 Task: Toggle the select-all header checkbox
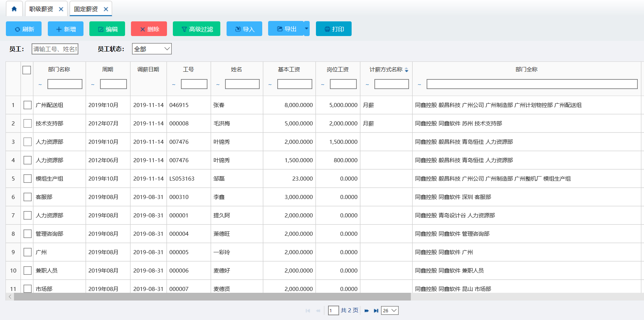pyautogui.click(x=27, y=70)
